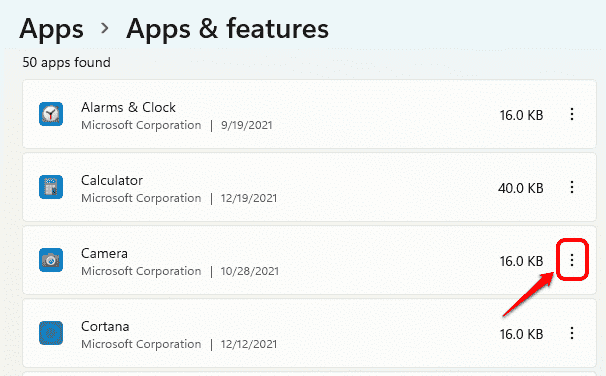Click the Apps & features breadcrumb title
This screenshot has width=606, height=376.
pos(227,29)
